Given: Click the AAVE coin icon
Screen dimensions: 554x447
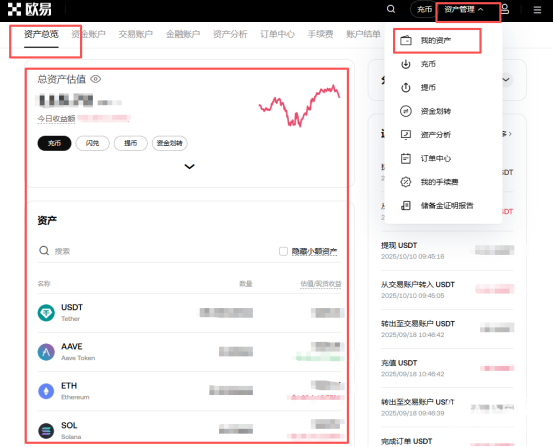Looking at the screenshot, I should (46, 352).
